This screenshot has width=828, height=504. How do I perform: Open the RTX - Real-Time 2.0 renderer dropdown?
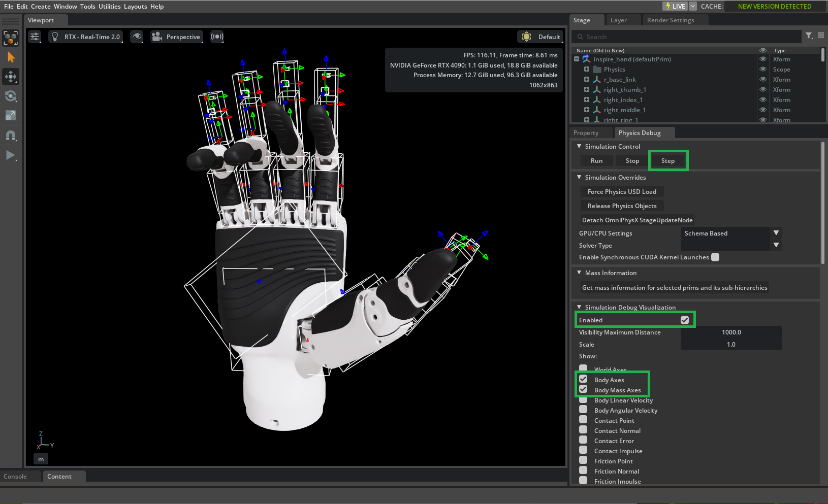coord(85,37)
